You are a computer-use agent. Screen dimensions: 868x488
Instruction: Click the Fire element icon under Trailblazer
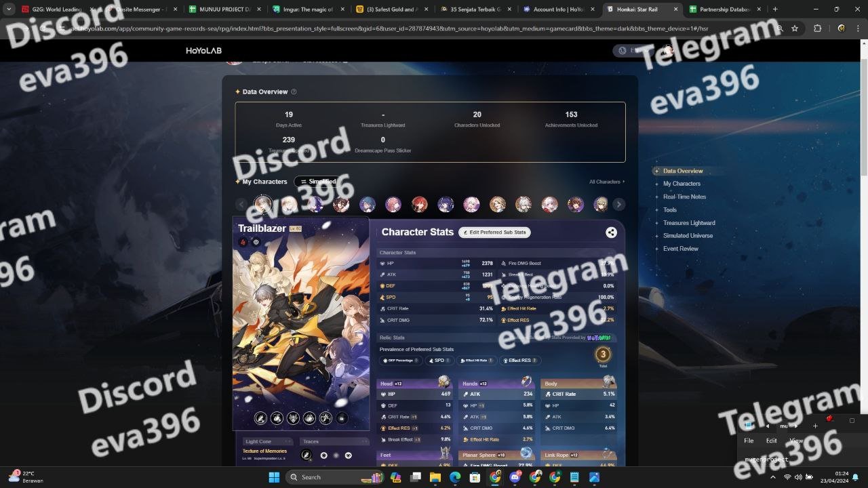(x=243, y=242)
